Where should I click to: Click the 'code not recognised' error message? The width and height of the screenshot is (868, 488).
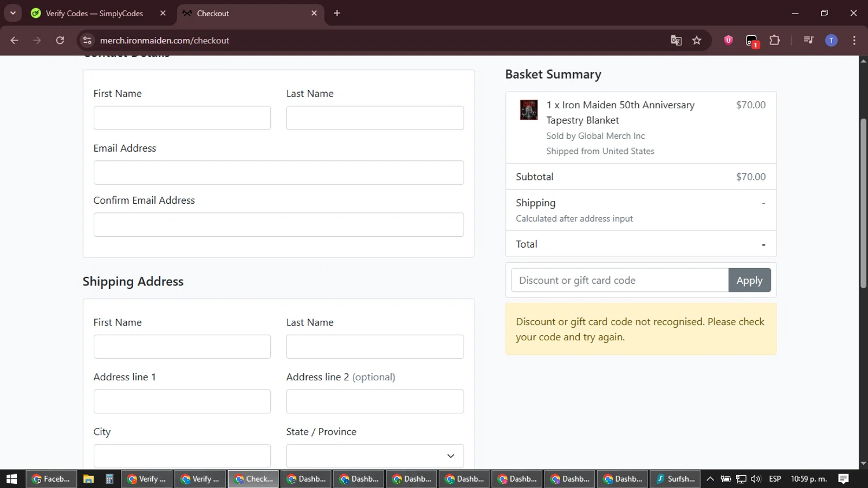pos(641,329)
